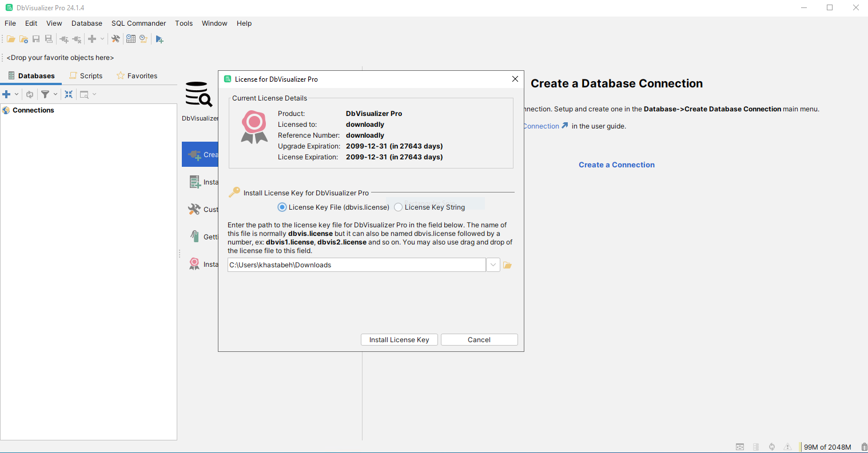Screen dimensions: 868x453
Task: Click the Install License Key button
Action: tap(399, 340)
